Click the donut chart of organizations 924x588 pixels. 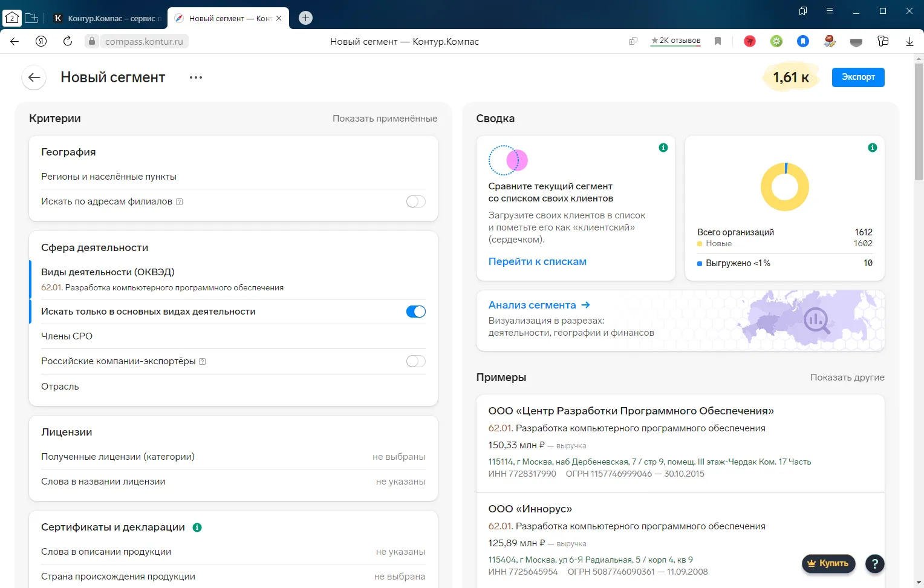pos(784,187)
